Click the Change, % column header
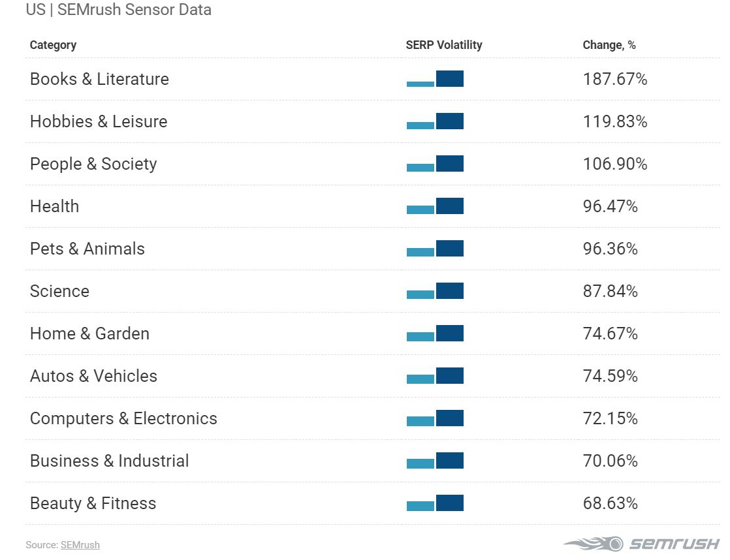The image size is (730, 560). coord(609,45)
